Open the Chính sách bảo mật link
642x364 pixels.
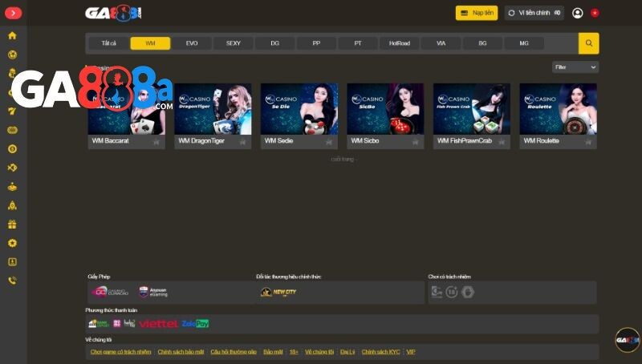181,352
